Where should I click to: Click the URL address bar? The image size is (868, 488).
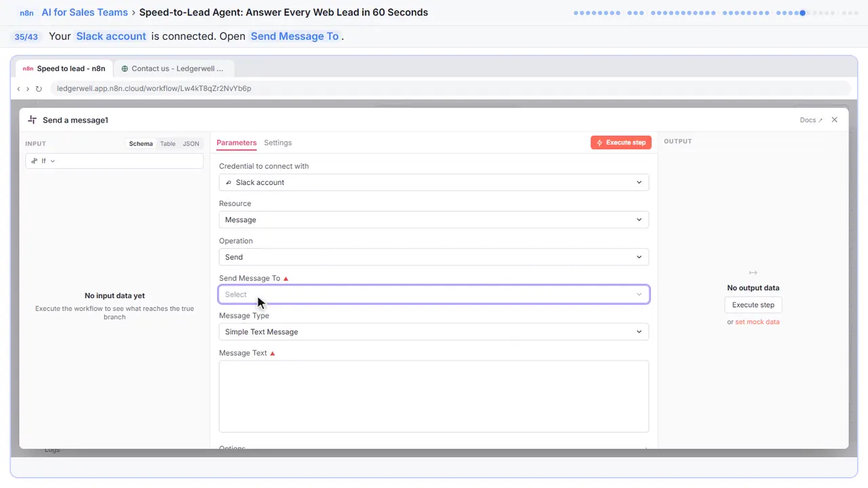coord(450,88)
